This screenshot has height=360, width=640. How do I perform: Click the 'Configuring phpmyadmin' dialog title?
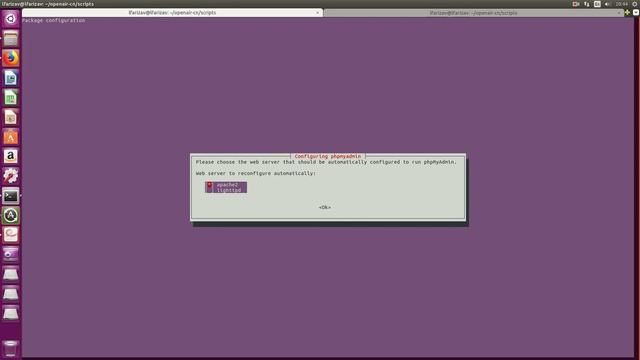[x=328, y=156]
